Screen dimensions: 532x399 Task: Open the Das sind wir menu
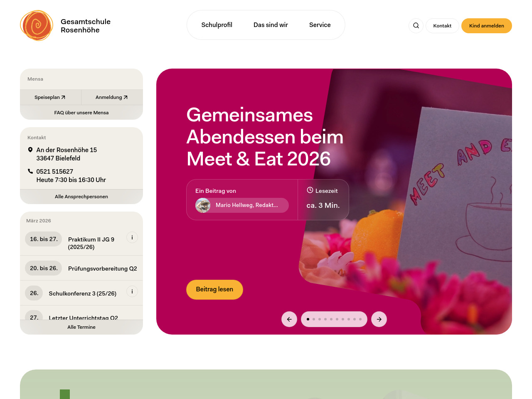click(271, 25)
